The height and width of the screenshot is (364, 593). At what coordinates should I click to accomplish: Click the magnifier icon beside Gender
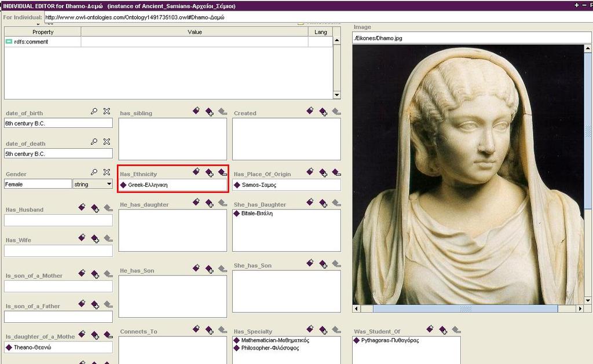(x=94, y=172)
